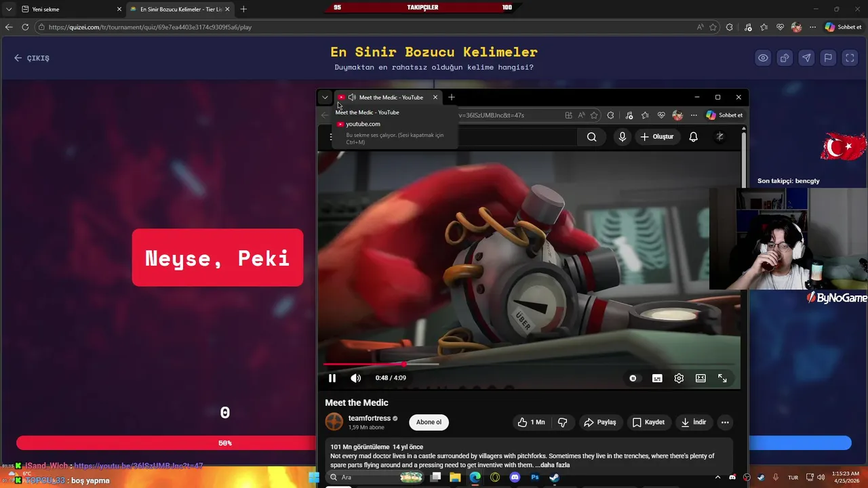868x488 pixels.
Task: Dislike the Meet the Medic video
Action: [x=562, y=422]
